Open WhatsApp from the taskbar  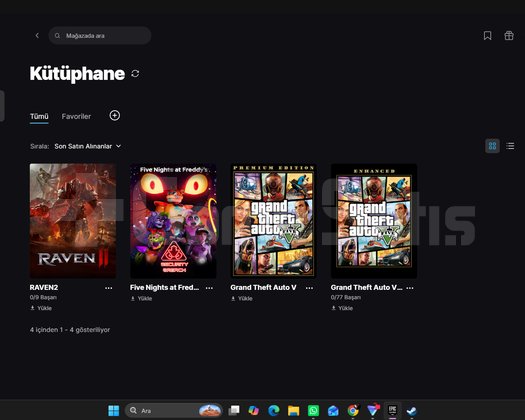coord(313,410)
